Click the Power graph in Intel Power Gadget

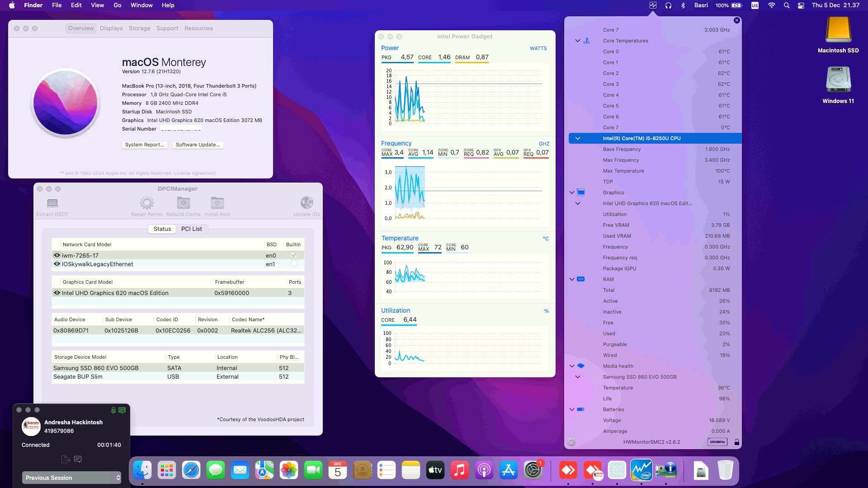click(x=464, y=97)
